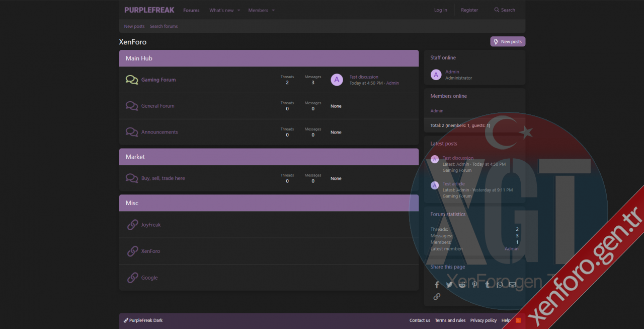The image size is (644, 329).
Task: Share this page on Pinterest
Action: [474, 285]
